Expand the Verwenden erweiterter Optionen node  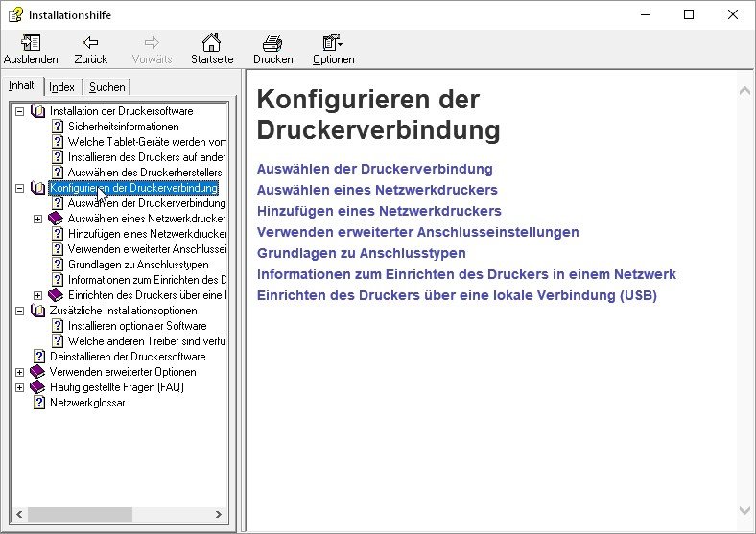[x=20, y=372]
